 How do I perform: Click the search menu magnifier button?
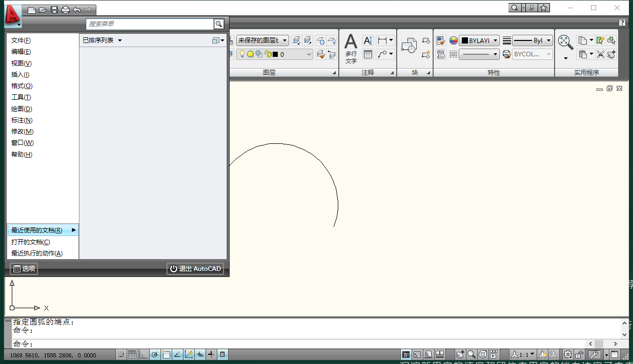[x=219, y=24]
